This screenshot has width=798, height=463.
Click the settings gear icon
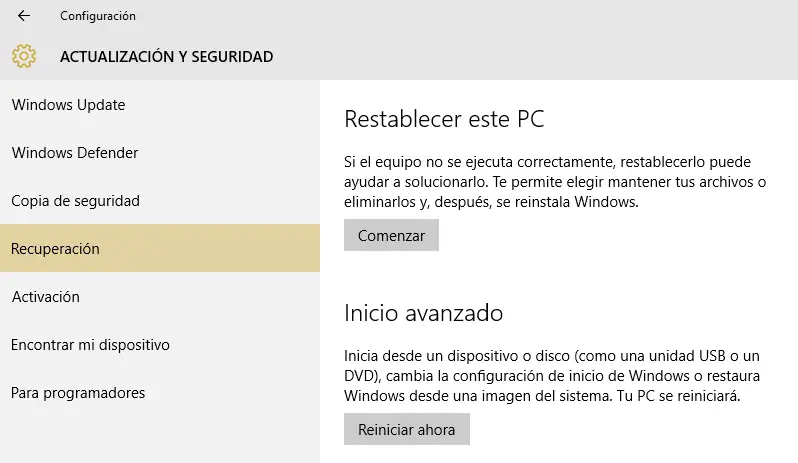tap(24, 57)
